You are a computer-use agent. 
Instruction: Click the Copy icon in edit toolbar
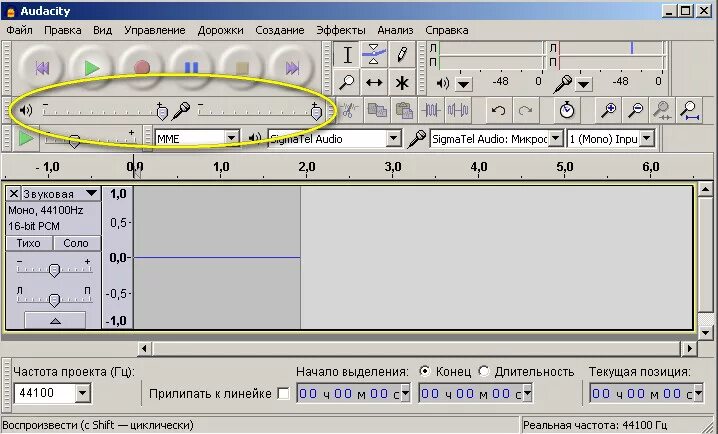click(377, 110)
